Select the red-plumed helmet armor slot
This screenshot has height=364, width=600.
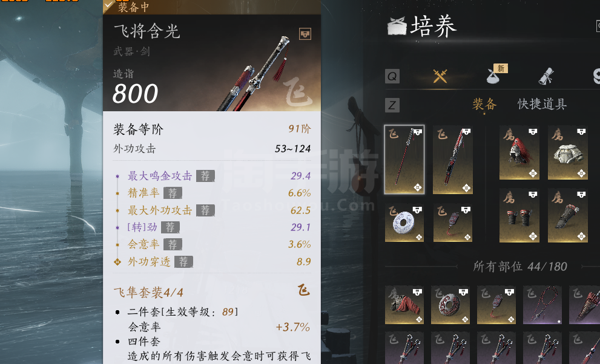tap(519, 153)
